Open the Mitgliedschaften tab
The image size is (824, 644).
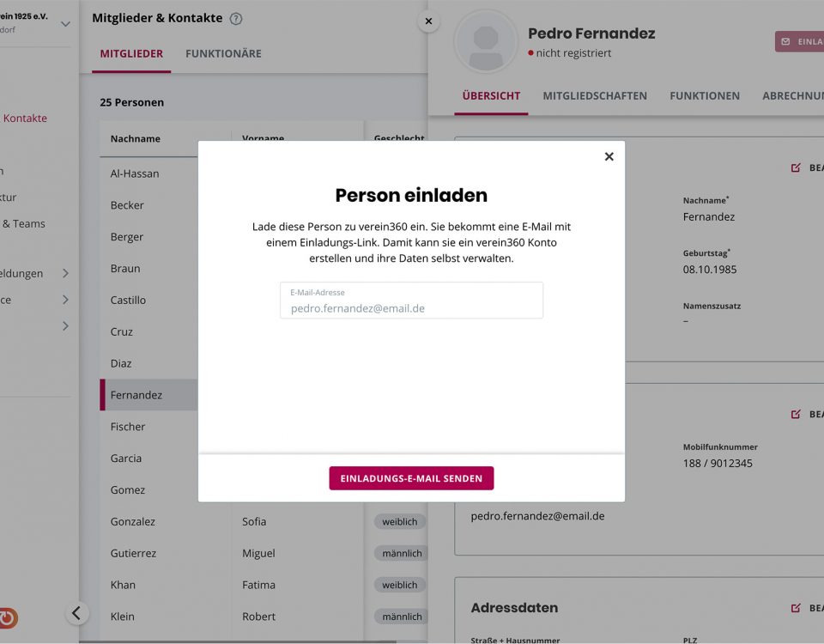tap(595, 96)
